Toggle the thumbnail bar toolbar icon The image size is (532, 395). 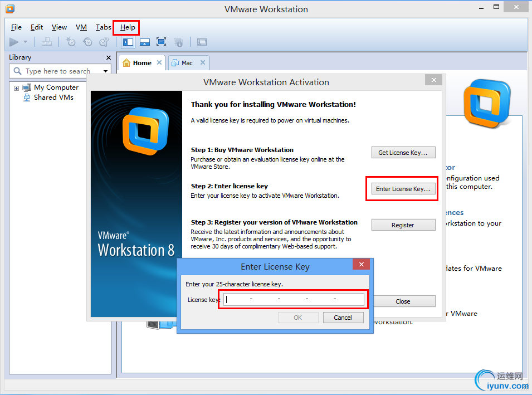tap(145, 42)
